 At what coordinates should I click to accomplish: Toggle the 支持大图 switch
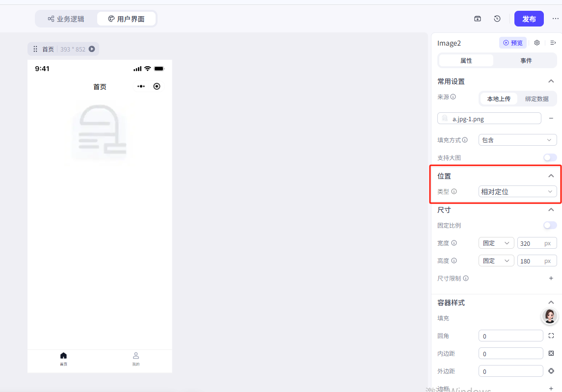pyautogui.click(x=550, y=157)
